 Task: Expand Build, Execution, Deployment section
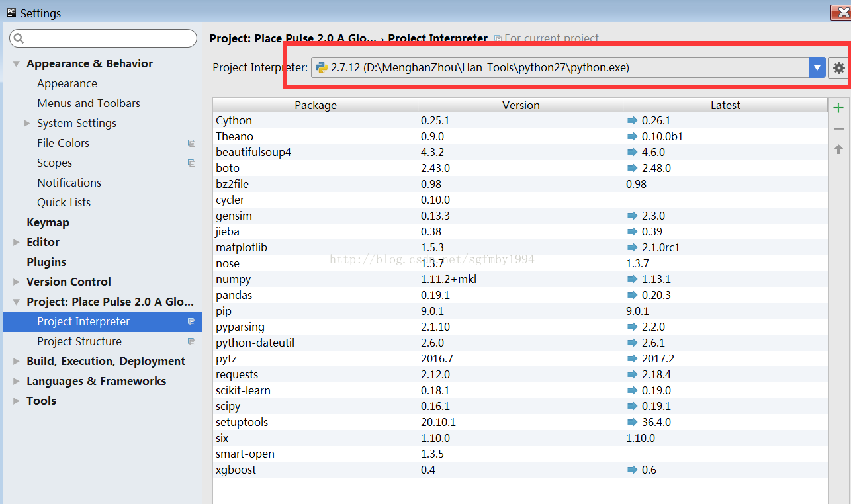pyautogui.click(x=16, y=361)
